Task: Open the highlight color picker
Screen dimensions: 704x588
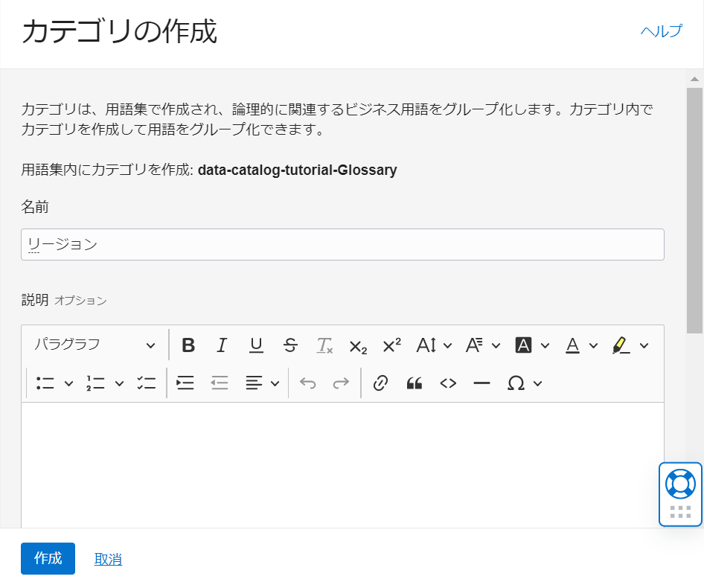Action: tap(630, 345)
